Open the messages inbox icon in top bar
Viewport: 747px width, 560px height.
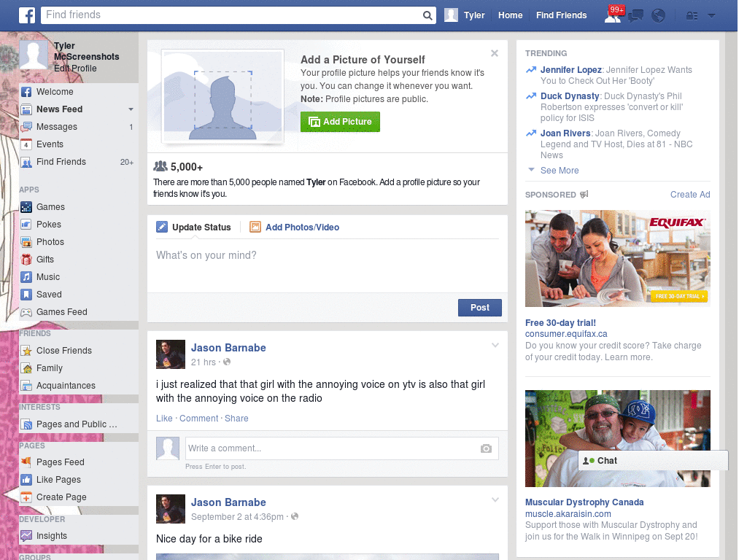click(635, 16)
